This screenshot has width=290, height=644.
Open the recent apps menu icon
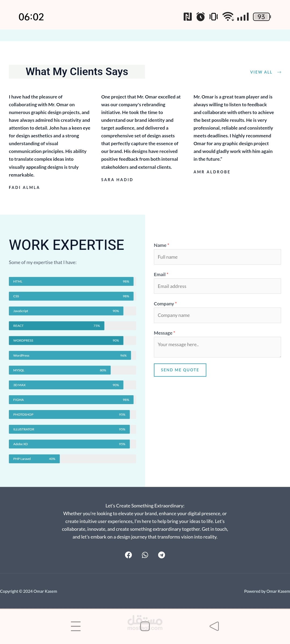point(76,626)
